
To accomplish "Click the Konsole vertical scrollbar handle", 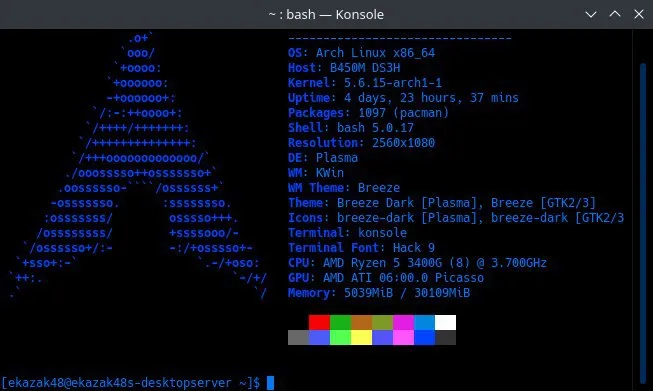I will (x=643, y=223).
